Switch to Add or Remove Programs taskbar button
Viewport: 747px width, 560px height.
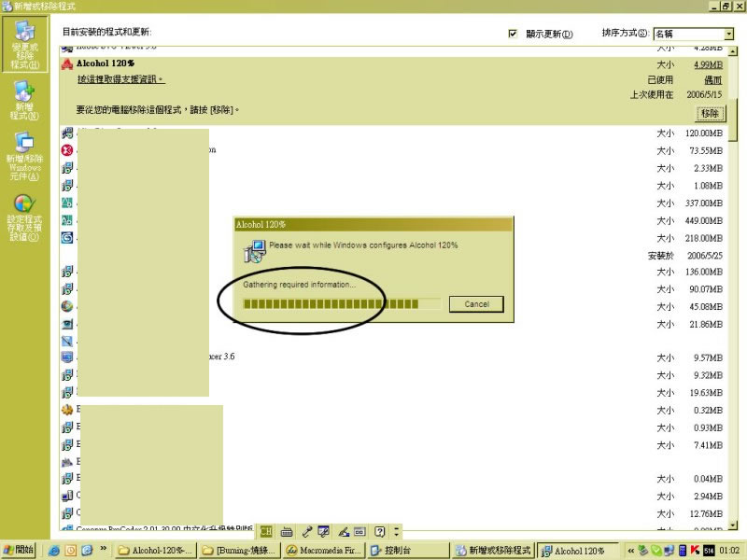[494, 551]
